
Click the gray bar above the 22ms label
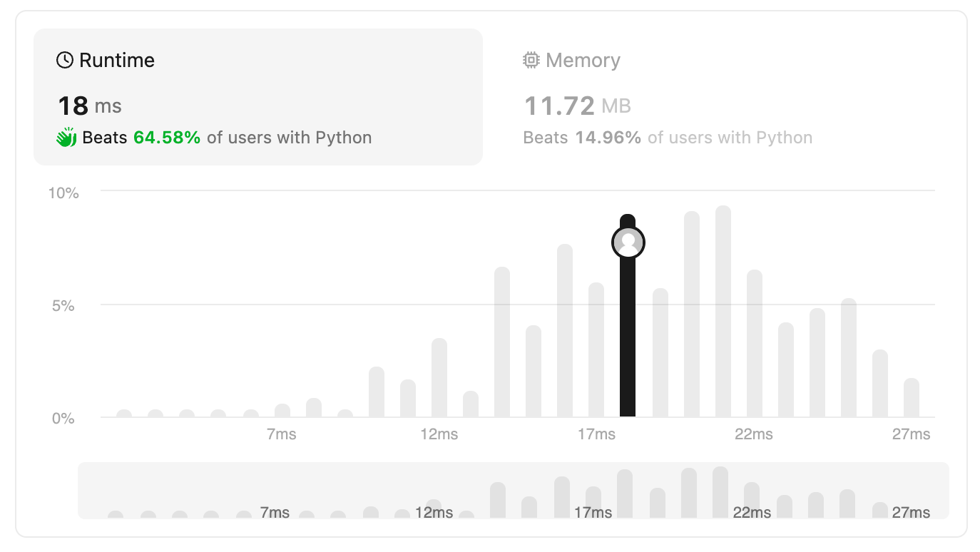click(x=755, y=343)
